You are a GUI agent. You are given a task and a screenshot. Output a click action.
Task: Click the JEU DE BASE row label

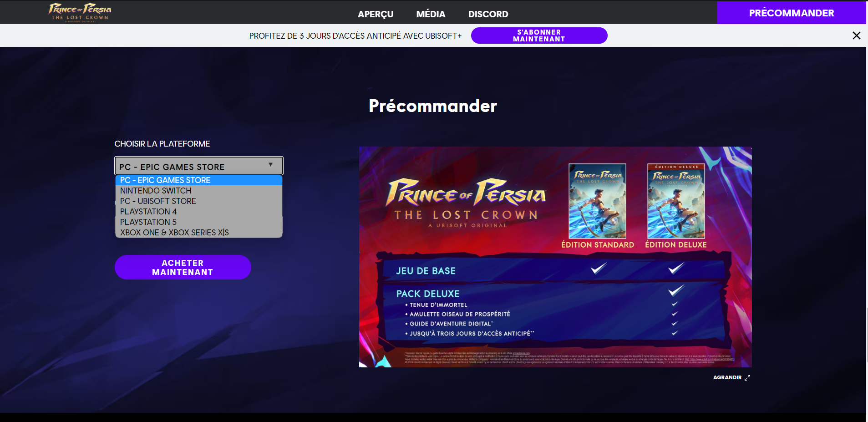[x=426, y=271]
